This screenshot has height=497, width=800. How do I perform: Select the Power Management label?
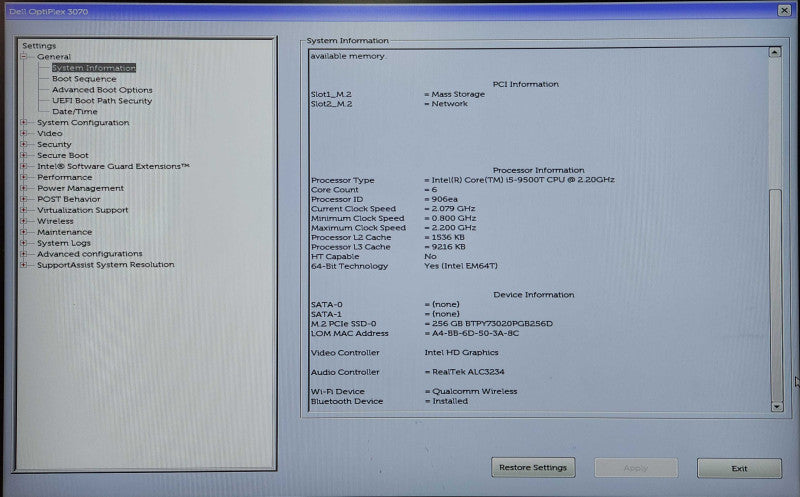tap(80, 188)
